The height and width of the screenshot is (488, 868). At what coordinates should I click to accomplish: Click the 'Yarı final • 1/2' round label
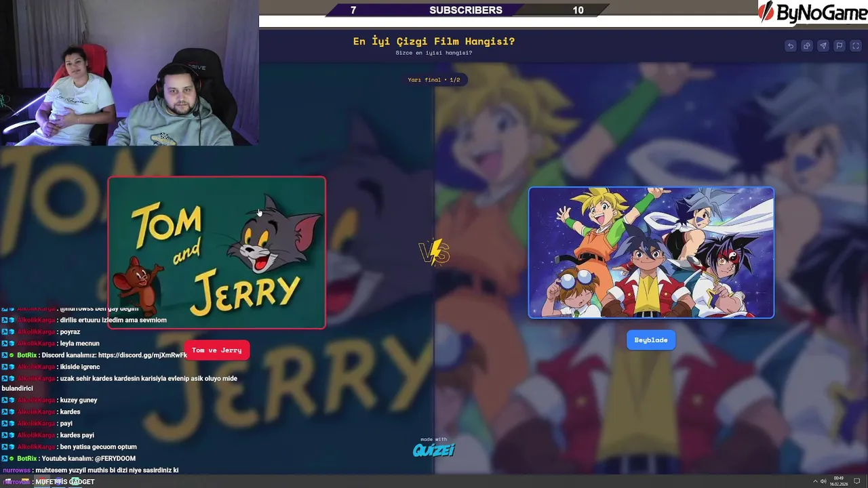point(434,80)
